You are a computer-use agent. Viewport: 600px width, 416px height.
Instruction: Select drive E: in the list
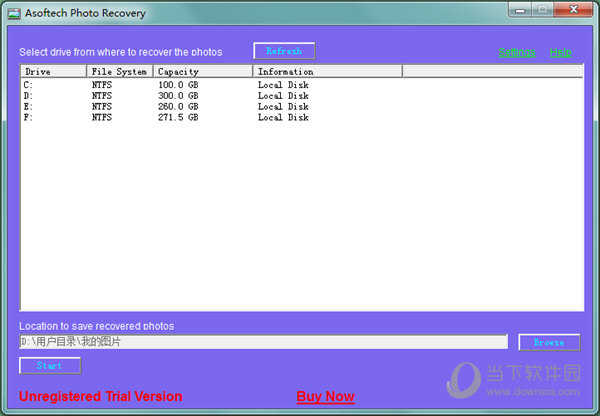(28, 106)
